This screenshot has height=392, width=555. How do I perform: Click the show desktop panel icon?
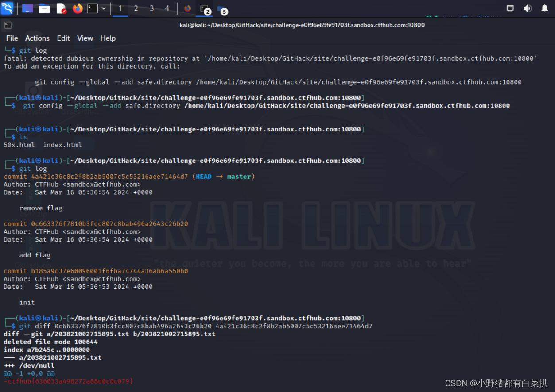coord(27,8)
